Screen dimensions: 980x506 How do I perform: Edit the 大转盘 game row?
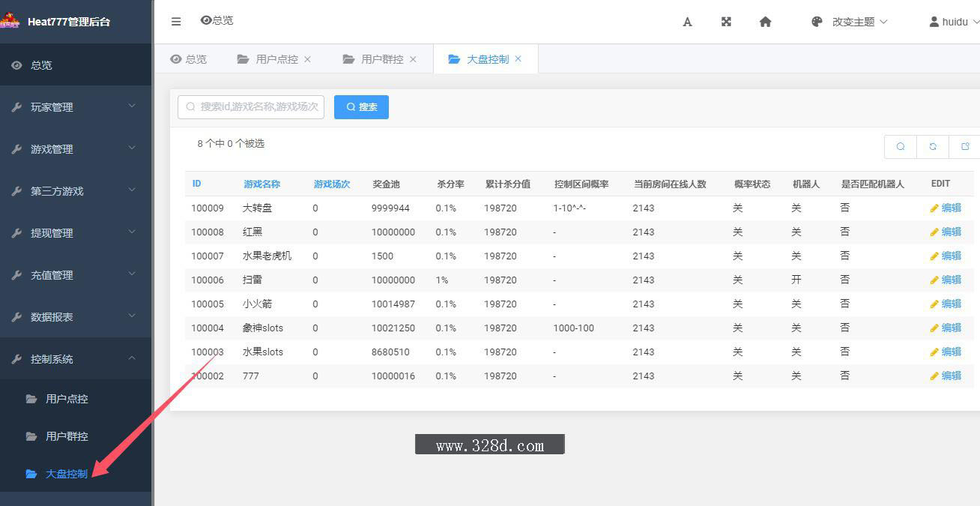click(x=946, y=208)
